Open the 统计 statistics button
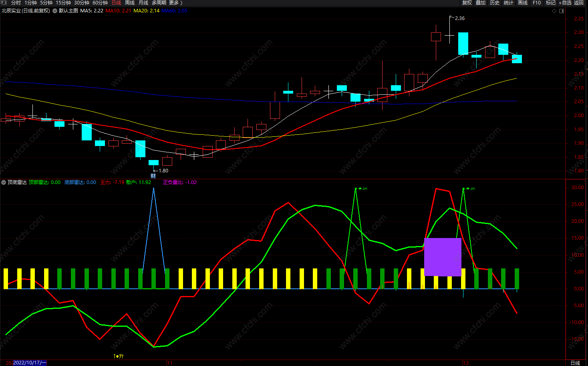The width and height of the screenshot is (588, 366). point(509,3)
